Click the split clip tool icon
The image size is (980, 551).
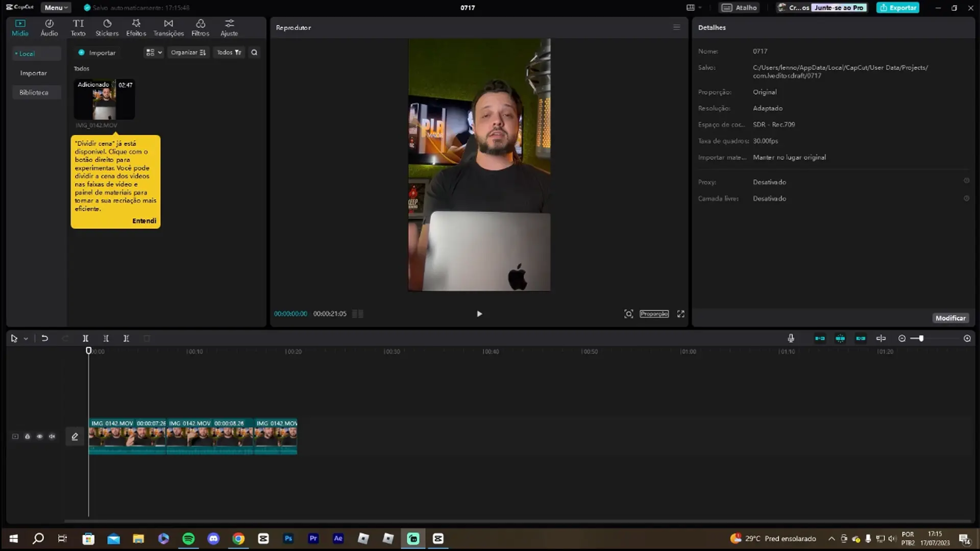click(85, 338)
